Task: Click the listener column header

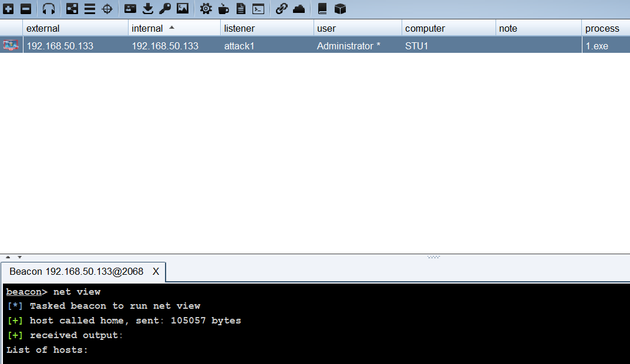Action: tap(240, 28)
